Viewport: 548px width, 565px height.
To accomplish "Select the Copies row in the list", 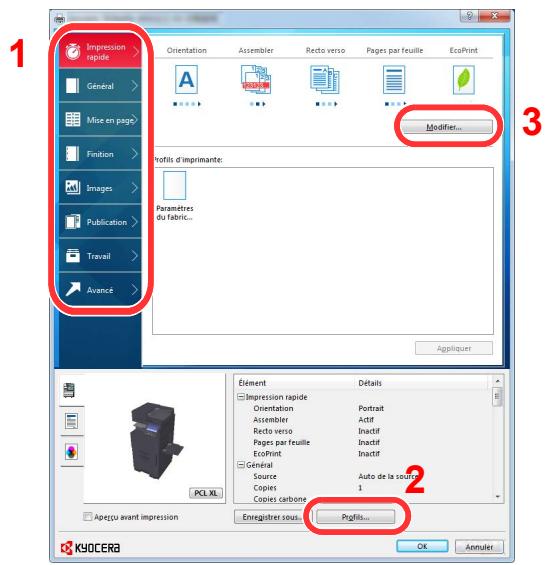I will click(x=362, y=488).
